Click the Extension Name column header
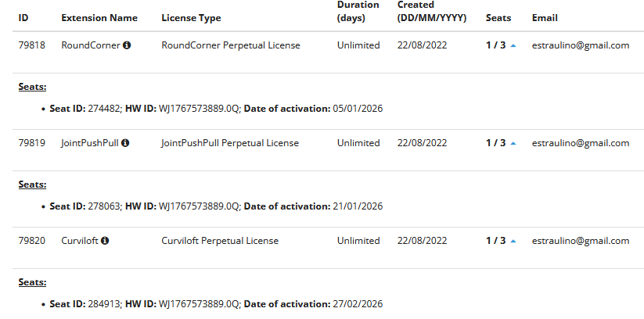644x319 pixels. coord(99,18)
